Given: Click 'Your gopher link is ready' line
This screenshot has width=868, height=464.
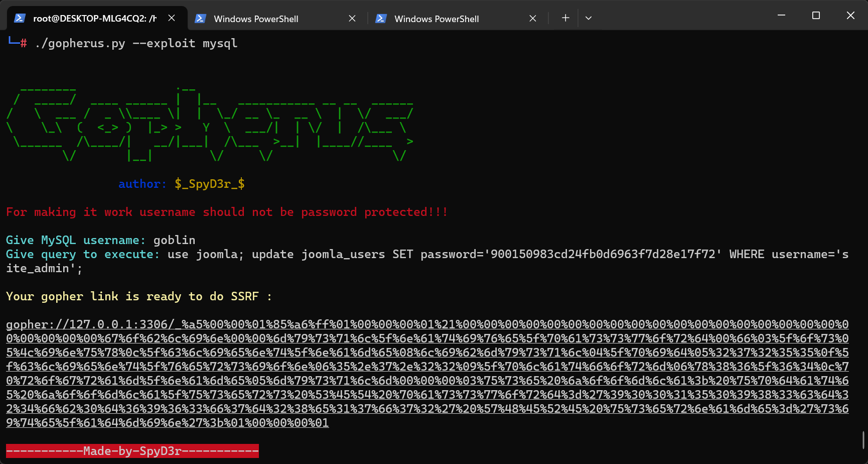Looking at the screenshot, I should click(139, 296).
